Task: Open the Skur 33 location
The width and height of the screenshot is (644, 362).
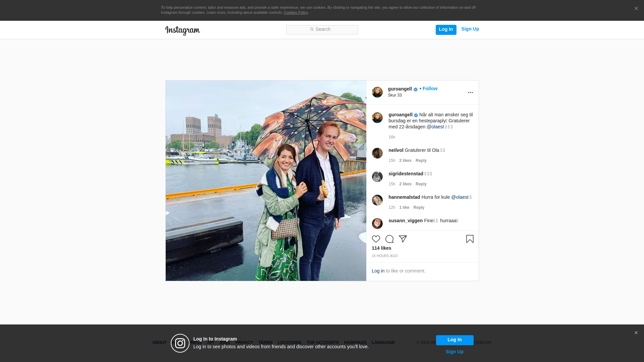Action: 395,95
